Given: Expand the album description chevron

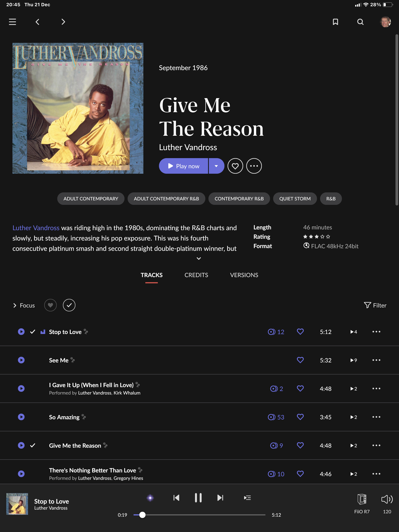Looking at the screenshot, I should 199,259.
